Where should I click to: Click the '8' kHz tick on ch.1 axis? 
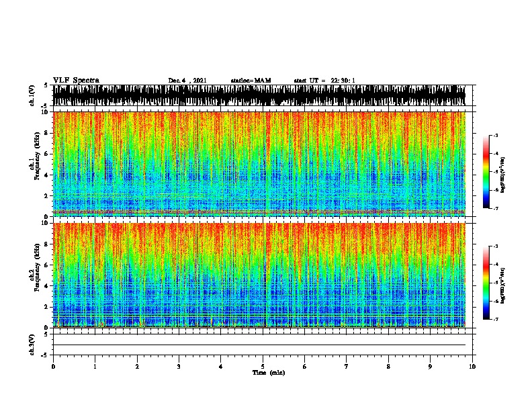47,133
